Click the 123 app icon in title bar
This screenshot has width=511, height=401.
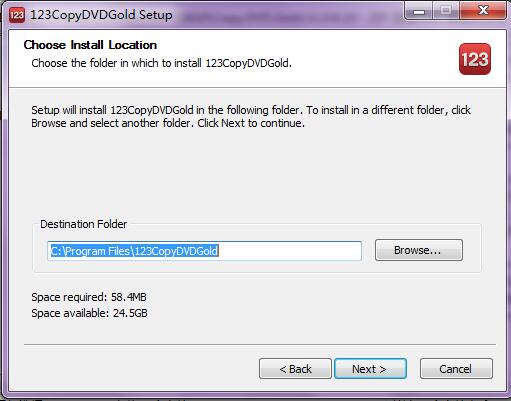17,15
